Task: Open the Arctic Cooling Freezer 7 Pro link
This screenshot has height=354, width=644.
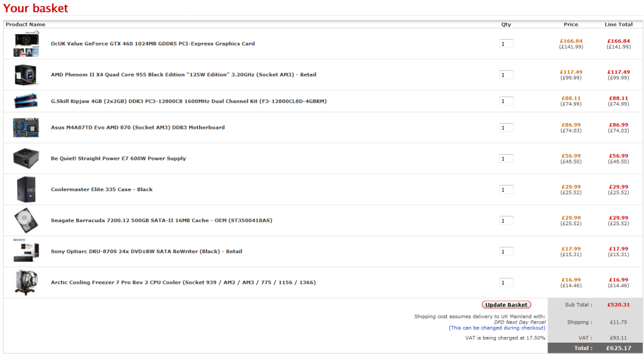Action: pos(183,283)
